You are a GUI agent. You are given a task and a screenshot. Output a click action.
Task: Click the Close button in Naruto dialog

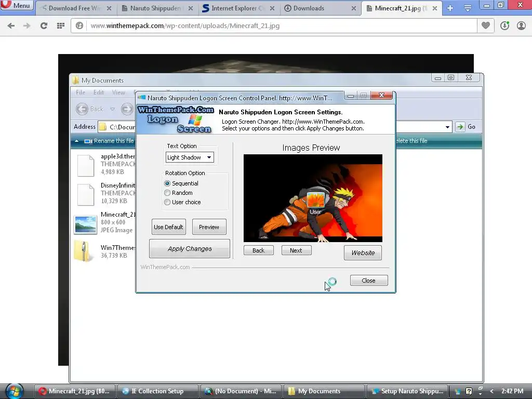click(x=369, y=281)
